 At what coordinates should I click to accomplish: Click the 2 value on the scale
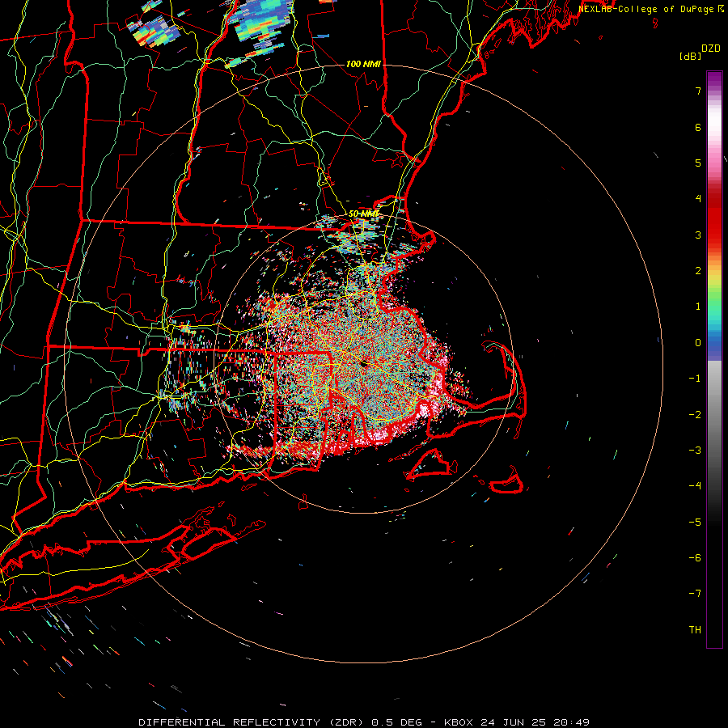(698, 271)
